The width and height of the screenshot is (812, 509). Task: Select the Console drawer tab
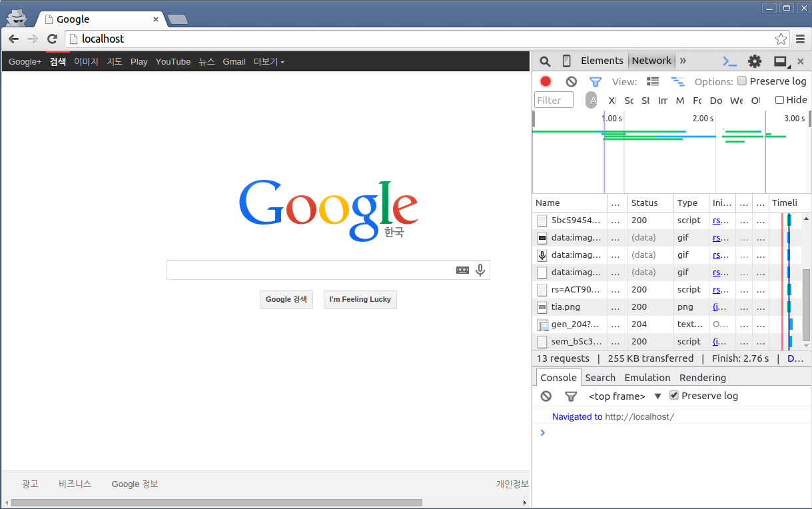click(558, 378)
